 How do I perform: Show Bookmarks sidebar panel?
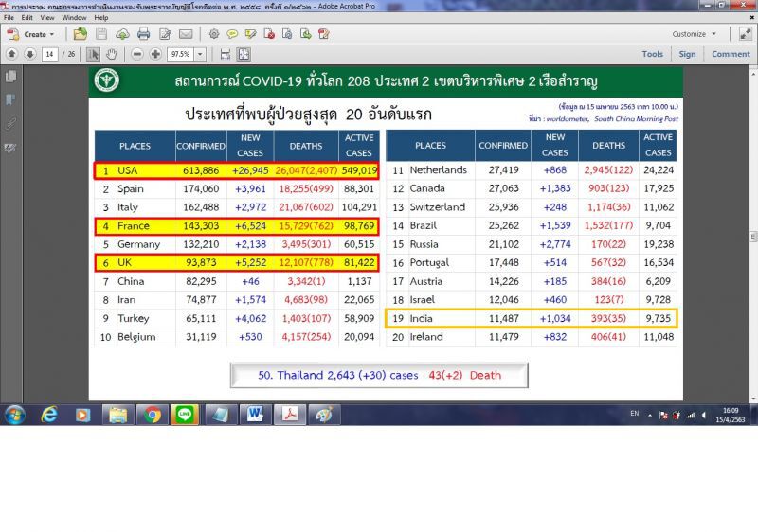(10, 100)
